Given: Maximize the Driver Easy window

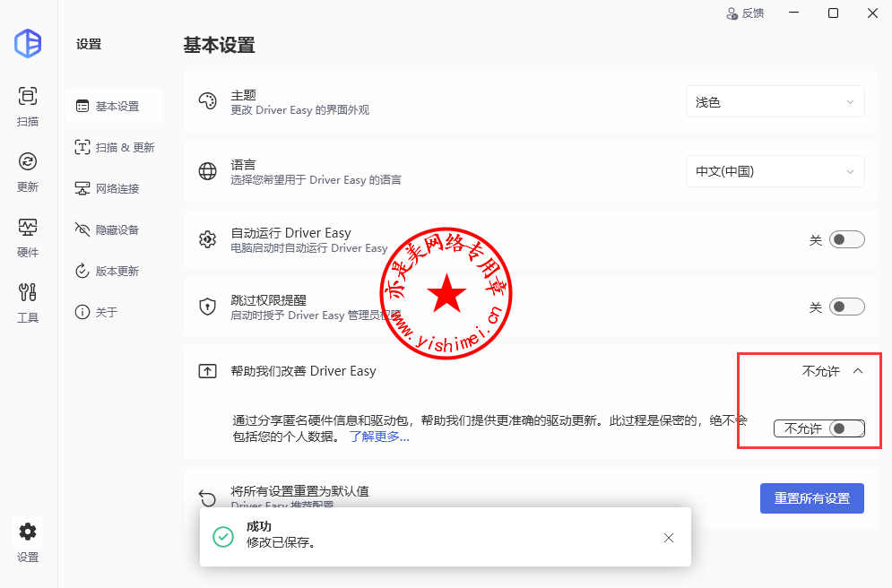Looking at the screenshot, I should click(x=833, y=13).
